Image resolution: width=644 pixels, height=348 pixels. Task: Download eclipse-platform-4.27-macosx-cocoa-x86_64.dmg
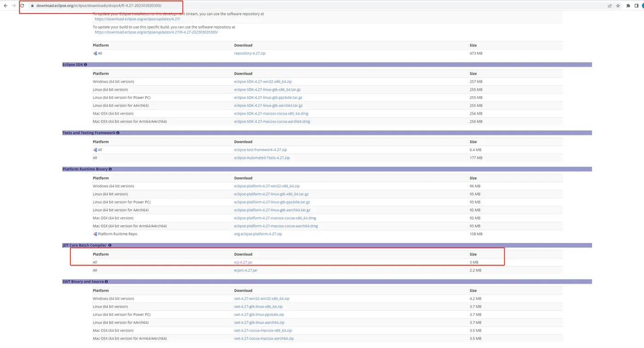click(275, 218)
